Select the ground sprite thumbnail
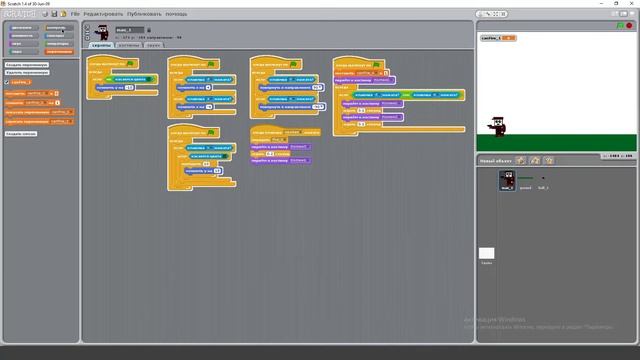 525,180
